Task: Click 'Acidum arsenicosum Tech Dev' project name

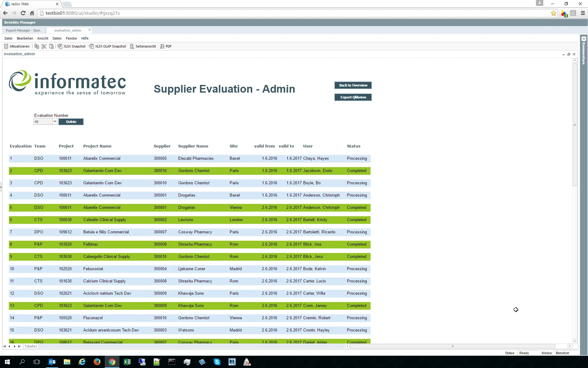Action: (111, 330)
